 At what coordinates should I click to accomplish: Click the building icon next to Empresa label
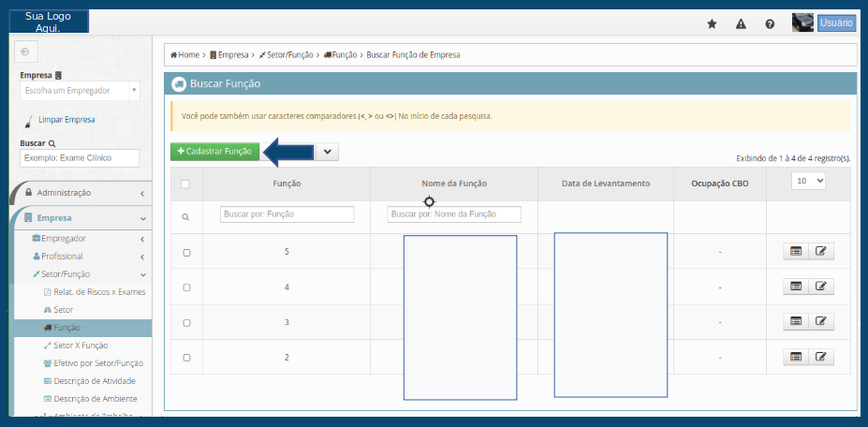click(59, 75)
